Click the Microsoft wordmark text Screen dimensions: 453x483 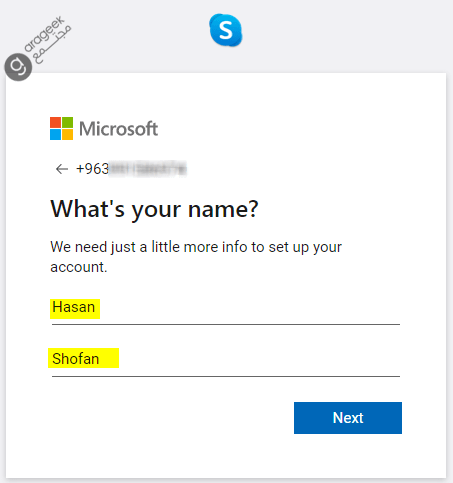click(x=118, y=129)
